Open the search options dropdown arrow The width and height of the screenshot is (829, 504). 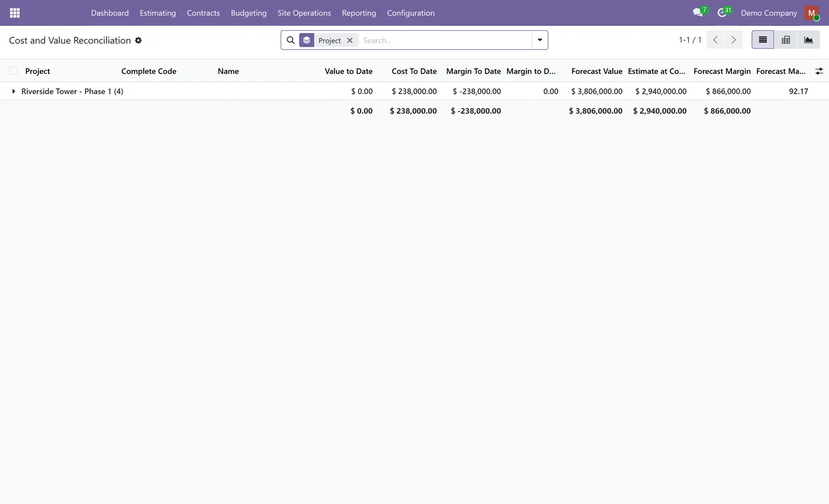click(x=539, y=40)
